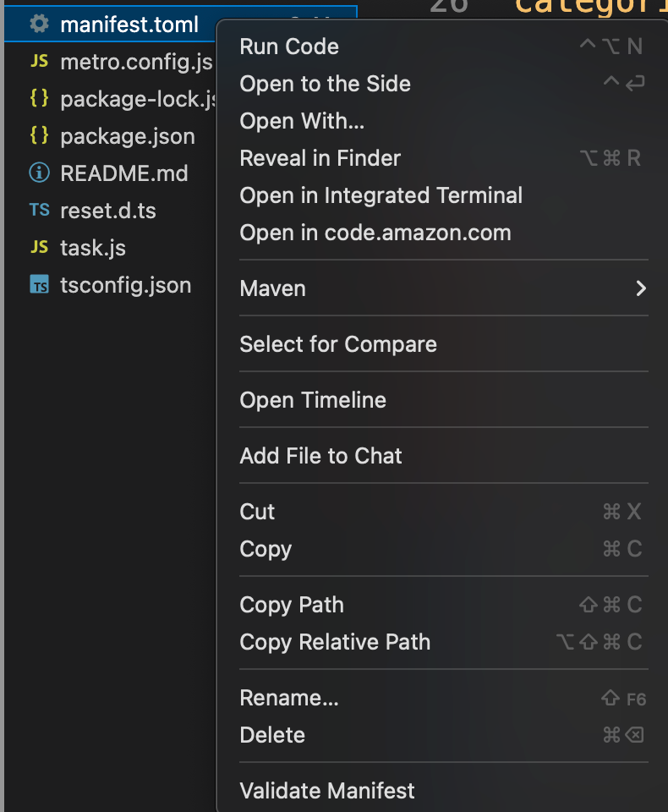Select the task.js file in explorer
Screen dimensions: 668x812
[93, 248]
